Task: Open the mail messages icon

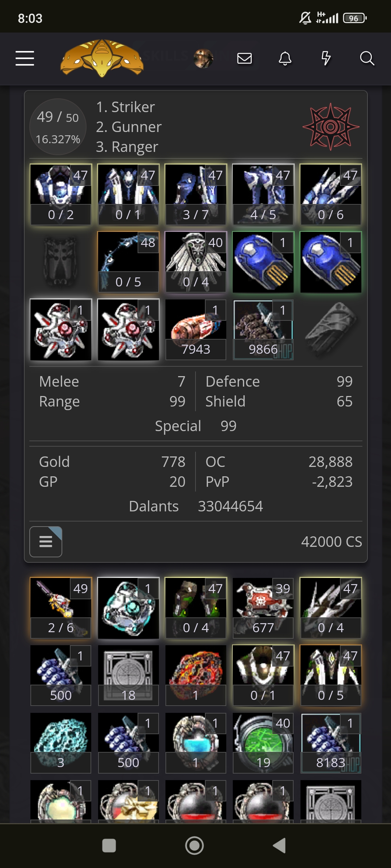Action: [244, 58]
